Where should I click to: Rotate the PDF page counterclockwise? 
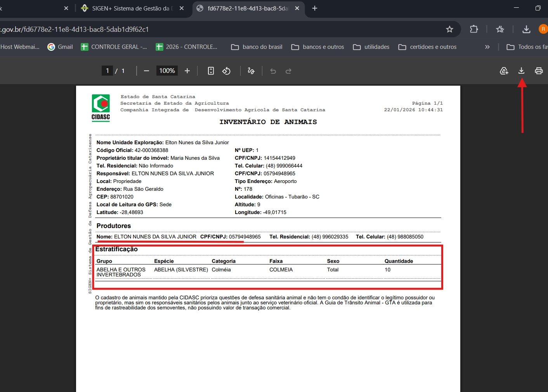pos(226,71)
